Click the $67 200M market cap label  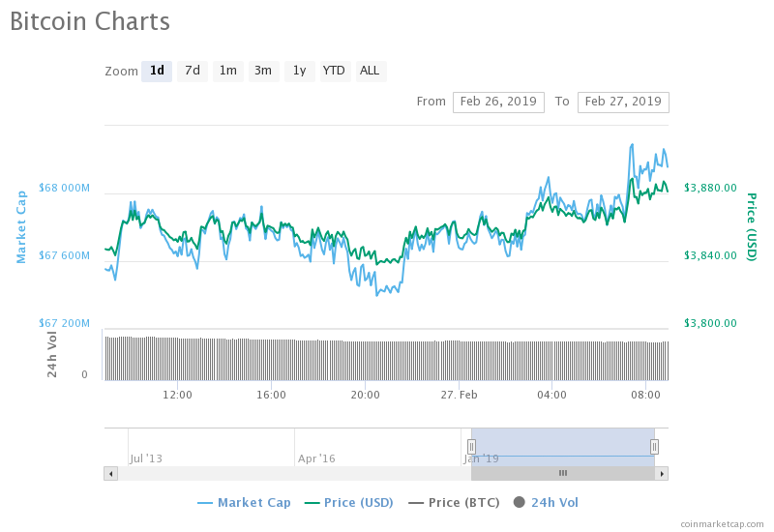pos(64,323)
